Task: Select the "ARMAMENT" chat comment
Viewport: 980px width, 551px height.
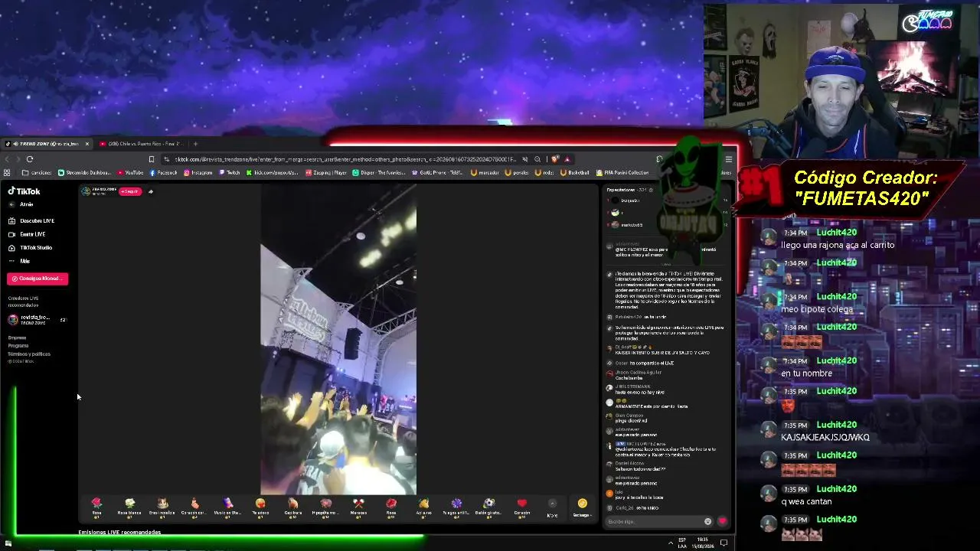Action: [651, 406]
